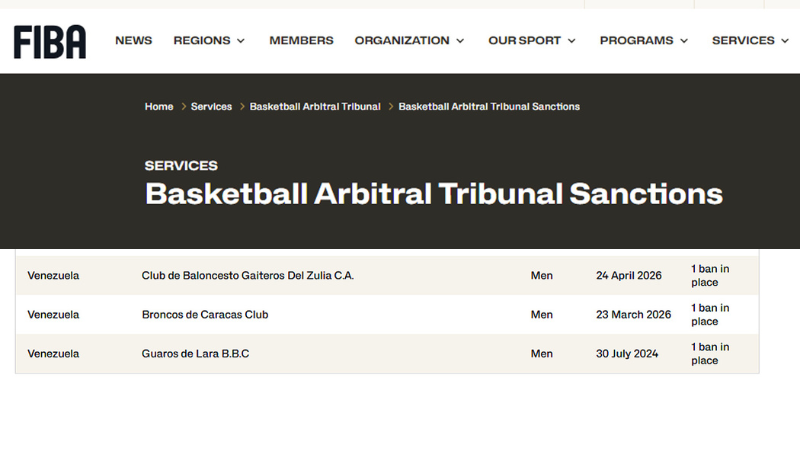Screen dimensions: 800x450
Task: Expand the PROGRAMS dropdown chevron
Action: 684,41
